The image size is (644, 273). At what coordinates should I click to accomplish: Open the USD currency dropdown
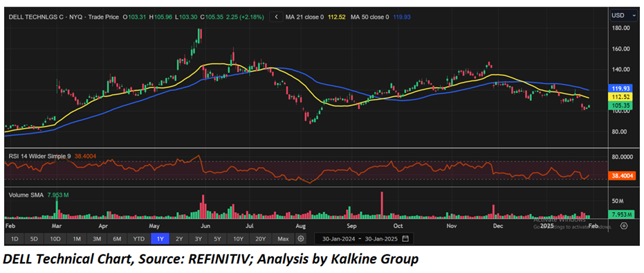pyautogui.click(x=623, y=15)
